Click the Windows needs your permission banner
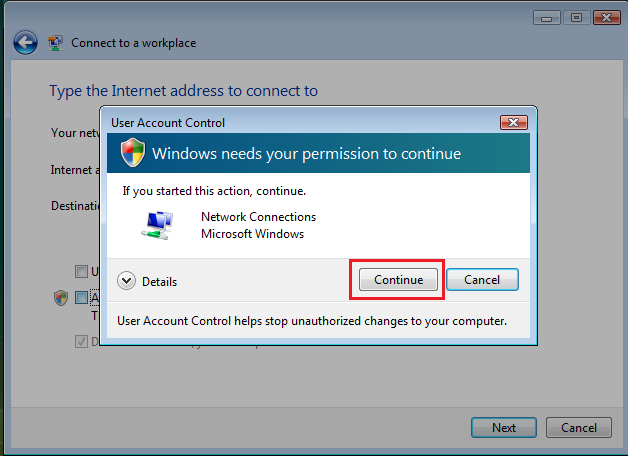This screenshot has height=457, width=628. coord(318,153)
